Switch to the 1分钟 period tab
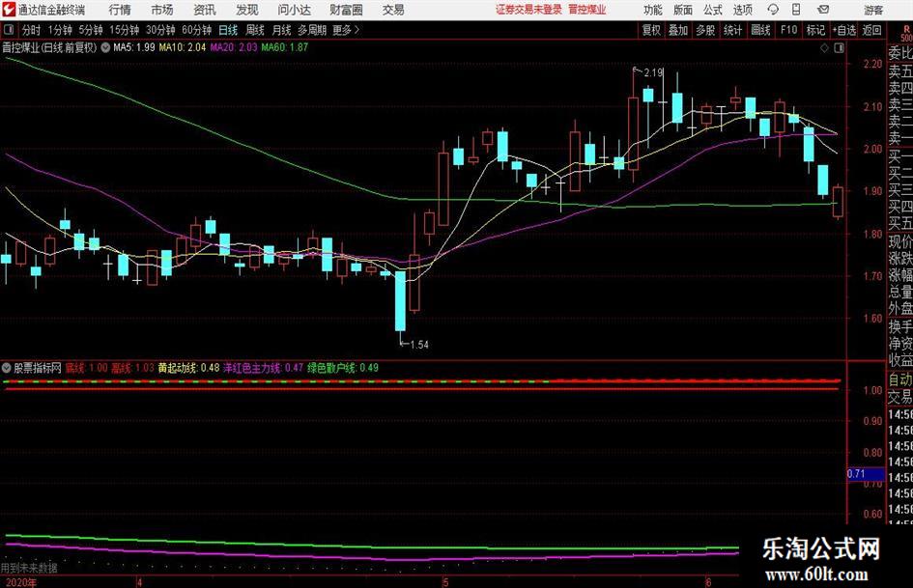Viewport: 913px width, 588px height. (x=60, y=30)
